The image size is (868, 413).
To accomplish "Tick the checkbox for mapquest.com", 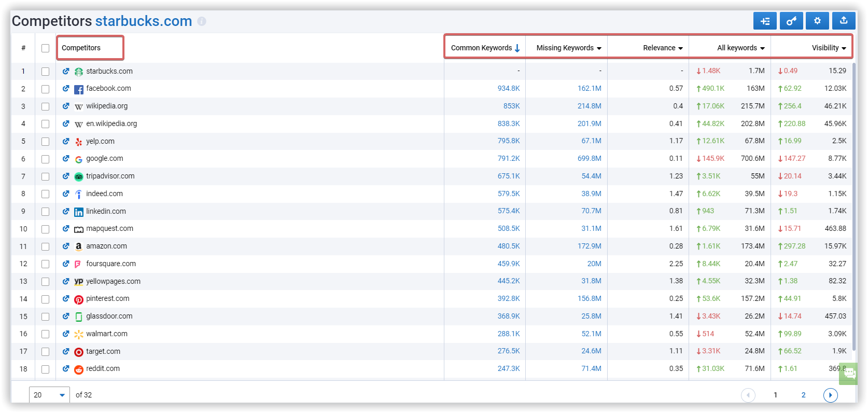I will 45,229.
